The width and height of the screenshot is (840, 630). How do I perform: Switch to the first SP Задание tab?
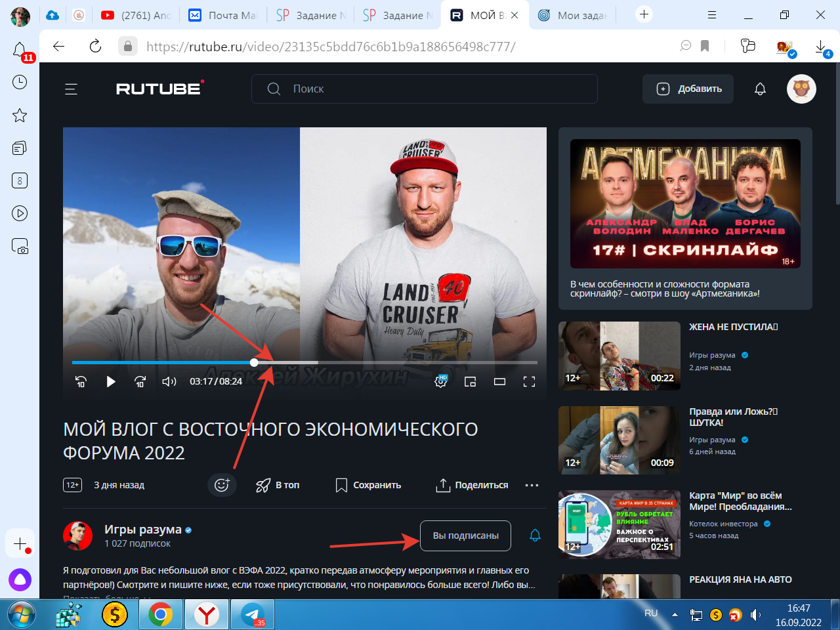tap(310, 15)
